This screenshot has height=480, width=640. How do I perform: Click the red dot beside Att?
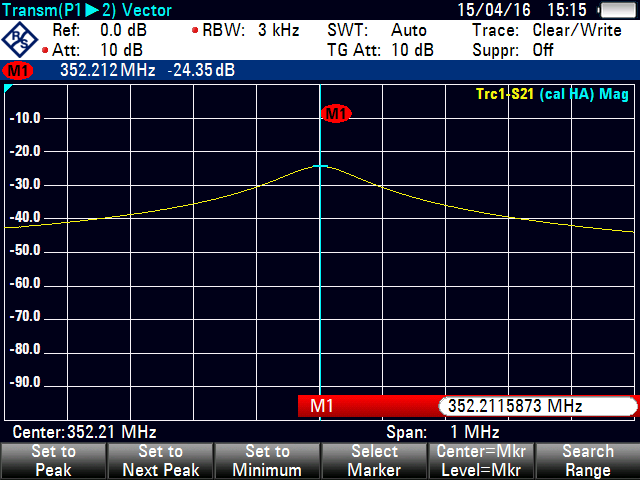click(46, 50)
